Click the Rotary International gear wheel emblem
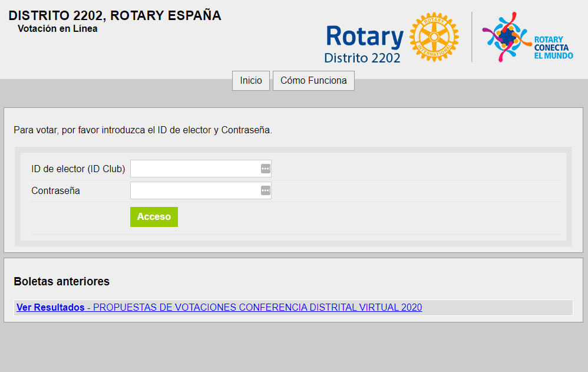The height and width of the screenshot is (372, 588). [434, 38]
